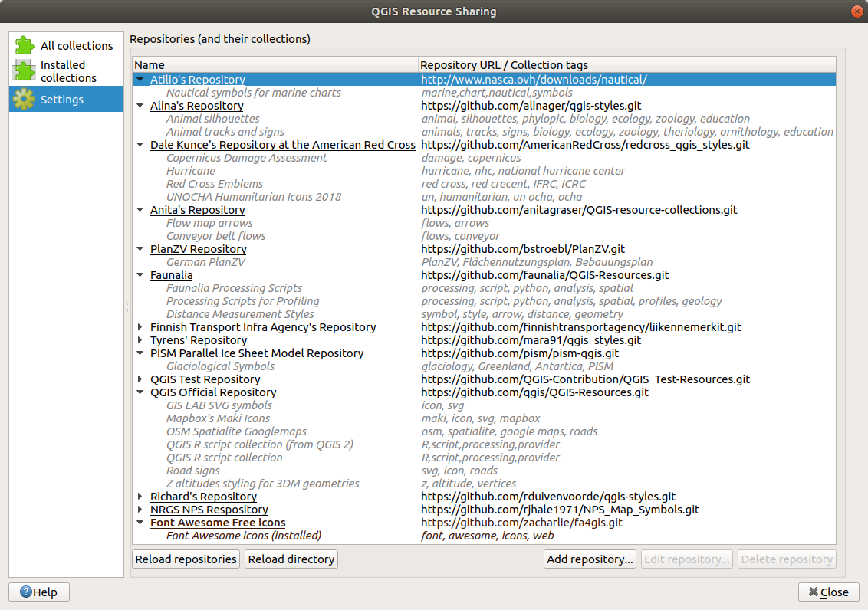Screen dimensions: 868x610
Task: Expand Finnish Transport Infra Agency's Repository
Action: point(140,327)
